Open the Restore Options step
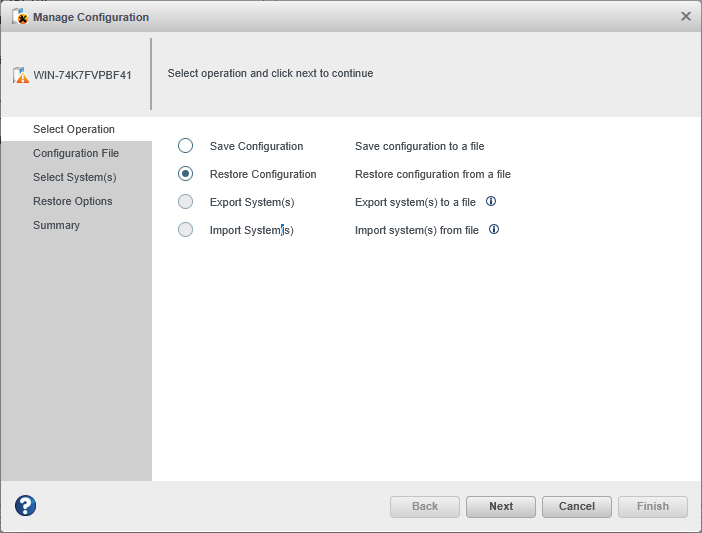702x533 pixels. 73,201
